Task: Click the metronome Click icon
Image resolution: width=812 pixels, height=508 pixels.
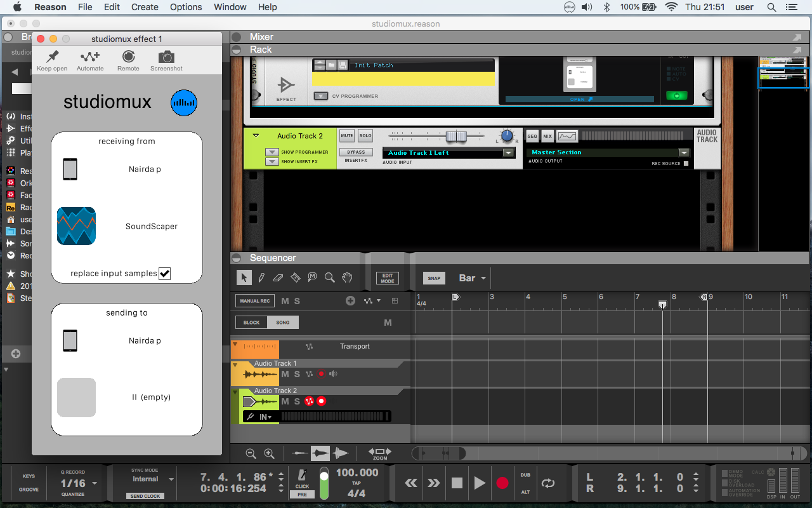Action: click(303, 476)
